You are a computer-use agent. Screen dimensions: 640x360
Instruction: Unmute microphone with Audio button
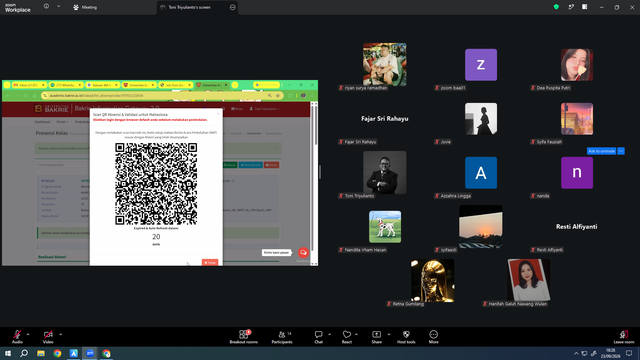pyautogui.click(x=17, y=337)
